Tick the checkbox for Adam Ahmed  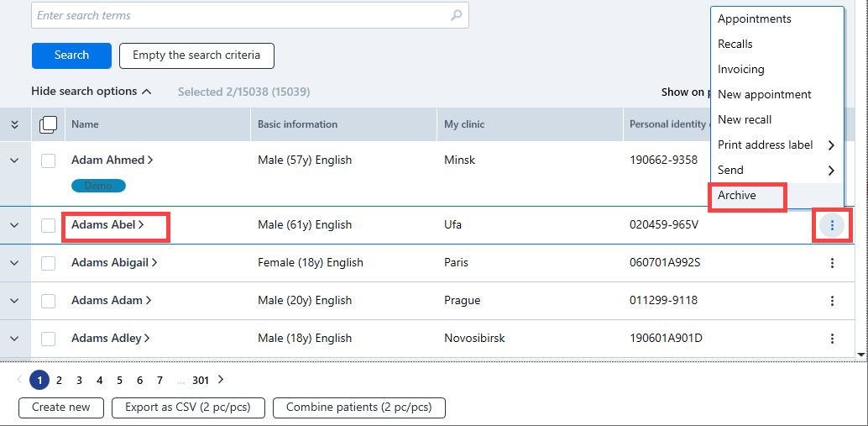click(x=48, y=160)
